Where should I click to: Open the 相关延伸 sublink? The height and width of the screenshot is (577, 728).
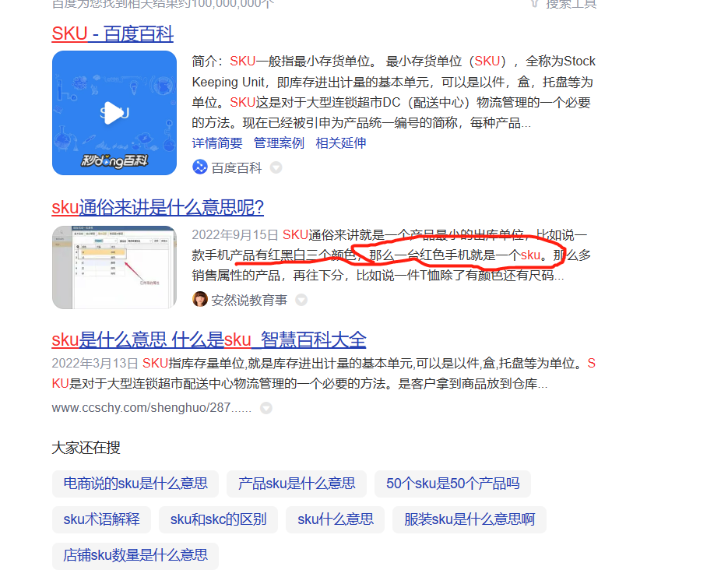click(341, 143)
